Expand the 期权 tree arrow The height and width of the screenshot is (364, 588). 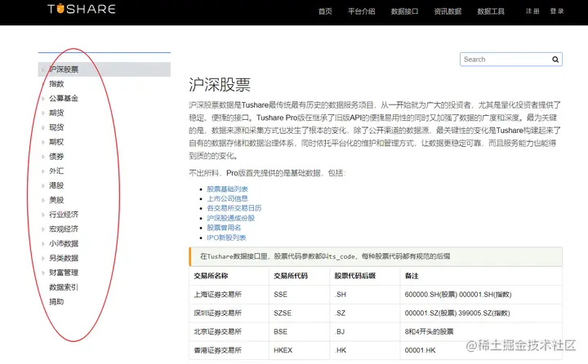click(43, 142)
